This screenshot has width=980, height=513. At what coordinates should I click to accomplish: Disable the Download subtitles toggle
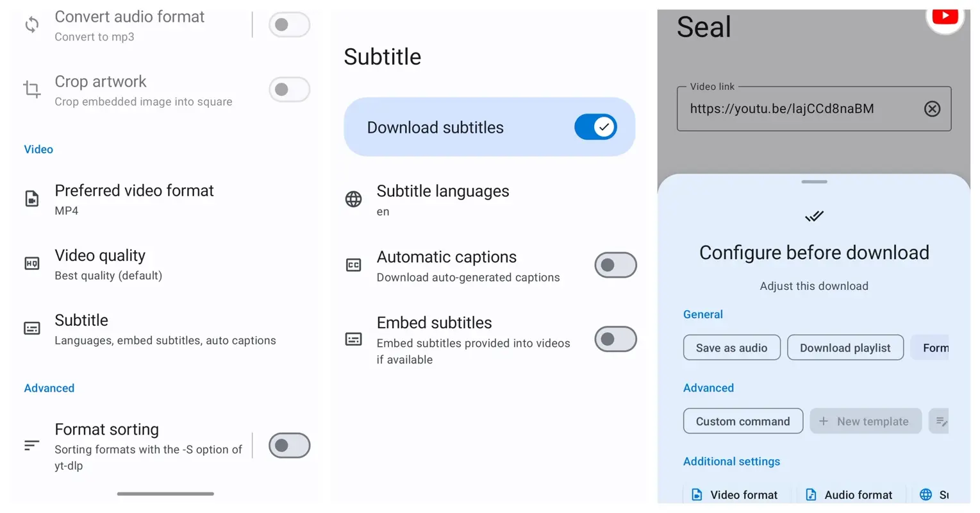coord(595,127)
